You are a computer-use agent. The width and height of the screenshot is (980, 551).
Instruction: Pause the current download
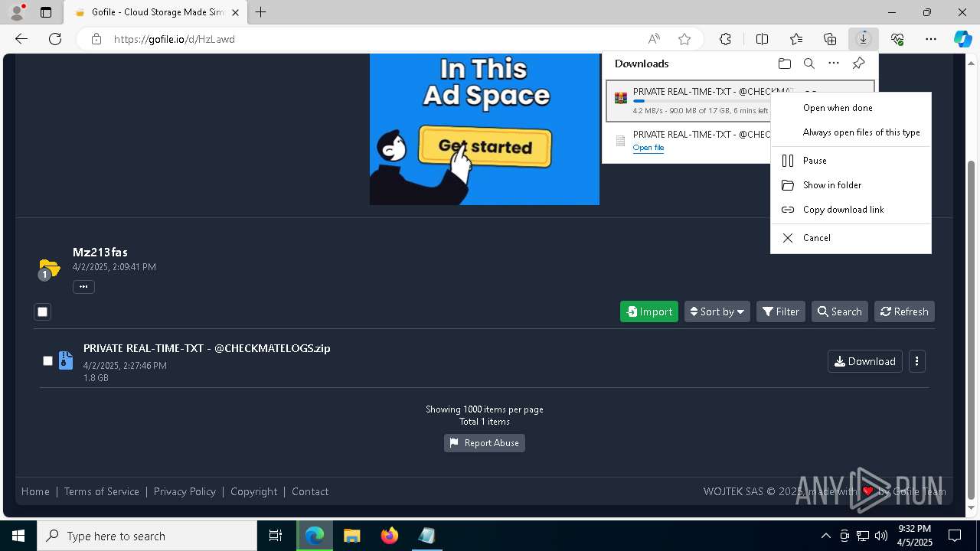click(851, 161)
